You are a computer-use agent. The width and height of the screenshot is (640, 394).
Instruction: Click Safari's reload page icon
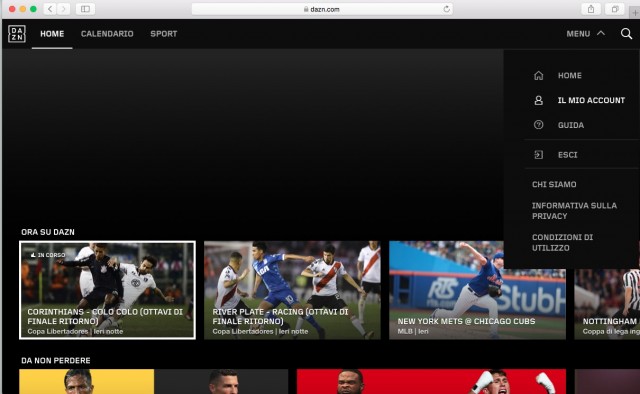(x=447, y=9)
